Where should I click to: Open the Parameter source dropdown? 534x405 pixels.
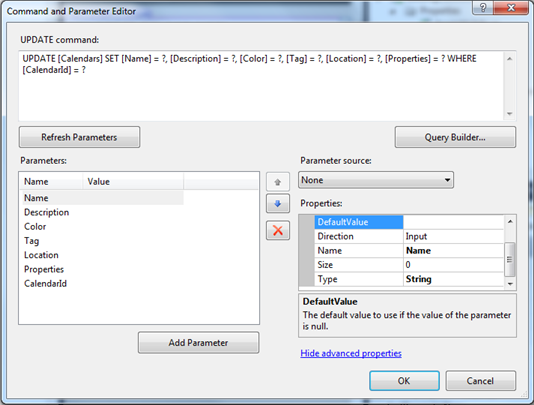click(x=376, y=180)
